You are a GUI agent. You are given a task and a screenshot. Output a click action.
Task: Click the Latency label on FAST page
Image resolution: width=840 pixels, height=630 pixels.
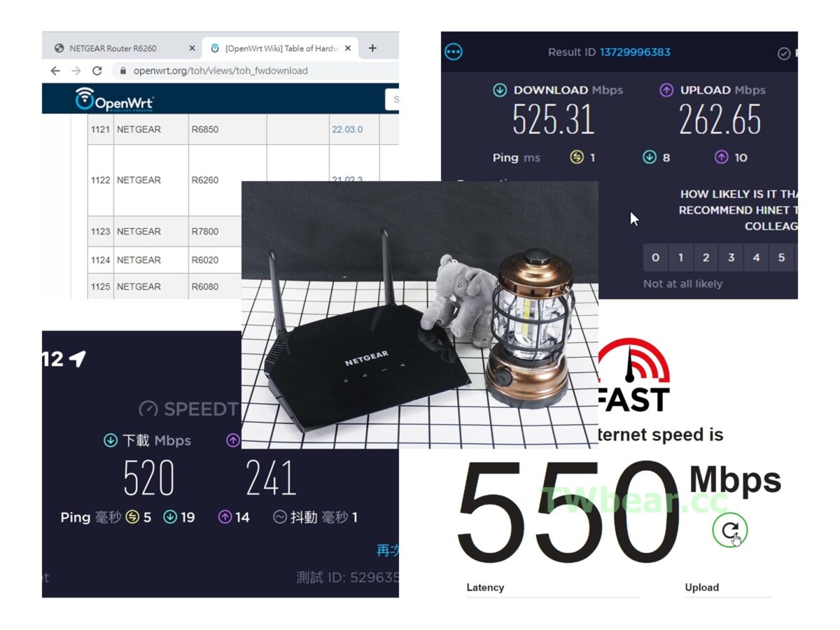(485, 587)
